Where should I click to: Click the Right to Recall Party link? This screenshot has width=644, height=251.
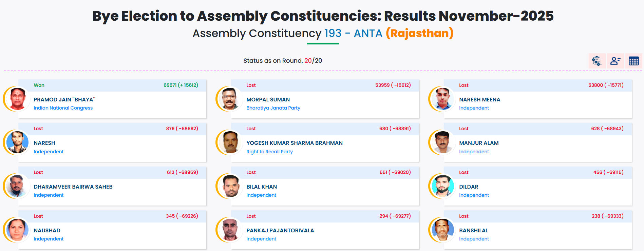point(269,152)
